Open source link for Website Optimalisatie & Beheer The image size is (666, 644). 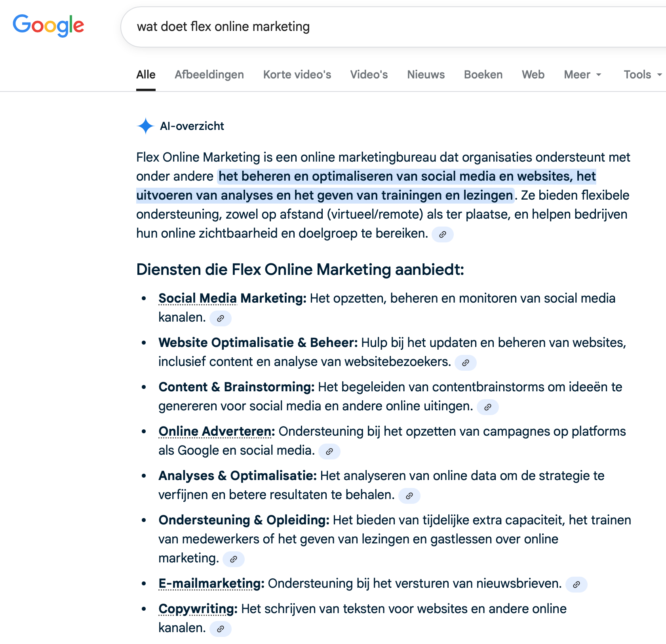point(466,363)
